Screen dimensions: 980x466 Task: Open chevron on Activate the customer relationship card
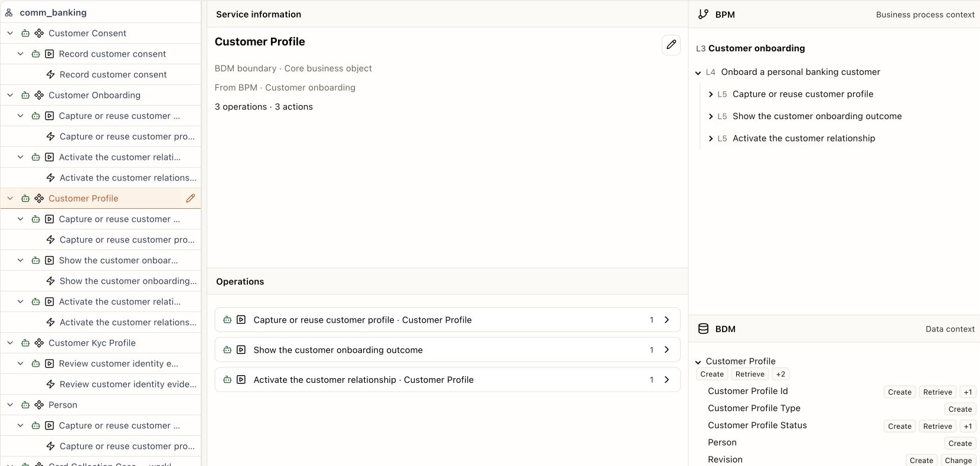point(667,380)
